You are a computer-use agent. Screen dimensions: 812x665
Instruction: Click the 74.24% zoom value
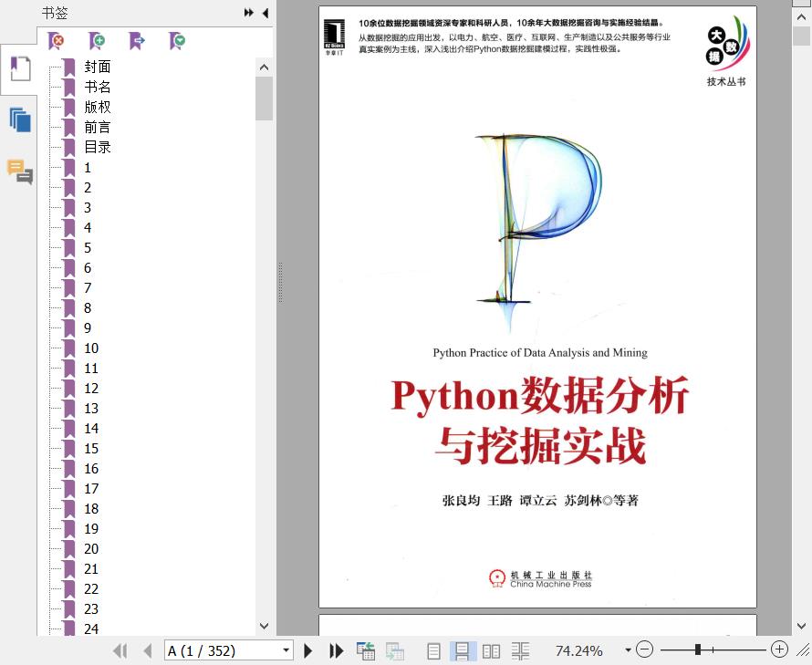point(579,650)
